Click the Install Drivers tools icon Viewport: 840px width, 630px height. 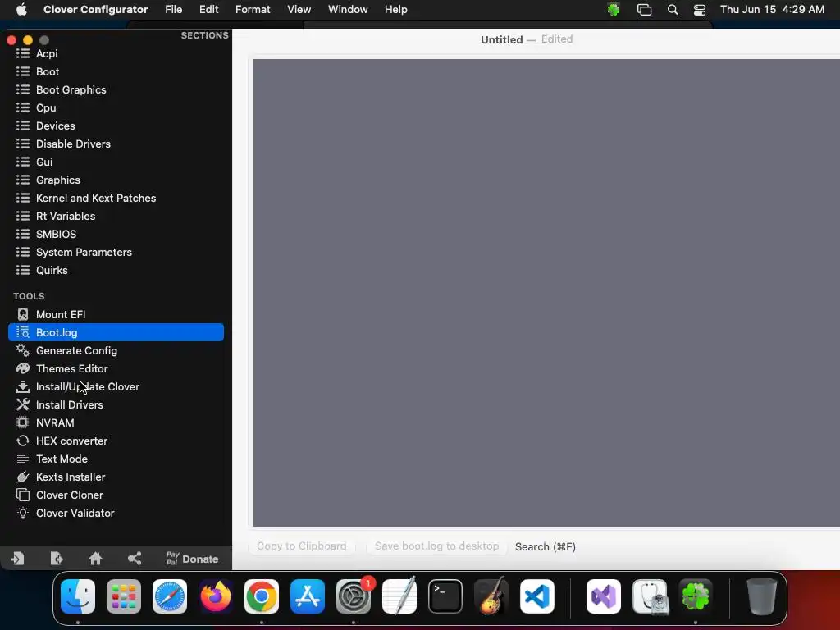(x=22, y=404)
